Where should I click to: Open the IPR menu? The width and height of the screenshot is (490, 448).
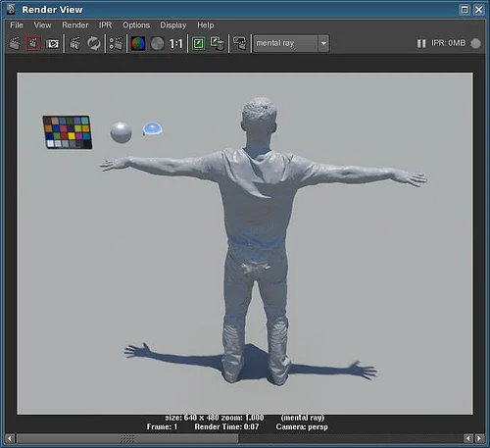105,25
